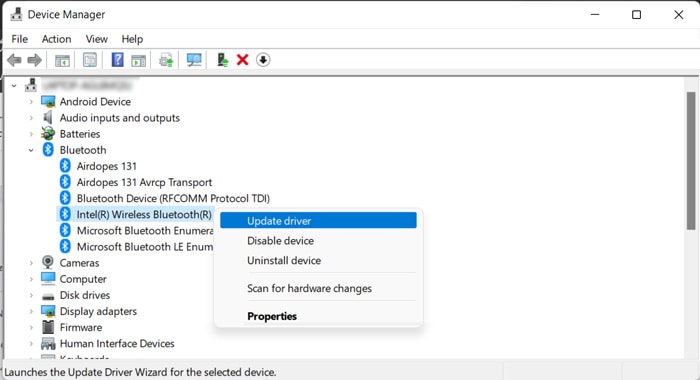Choose Update driver from context menu
The height and width of the screenshot is (380, 700).
[x=318, y=221]
